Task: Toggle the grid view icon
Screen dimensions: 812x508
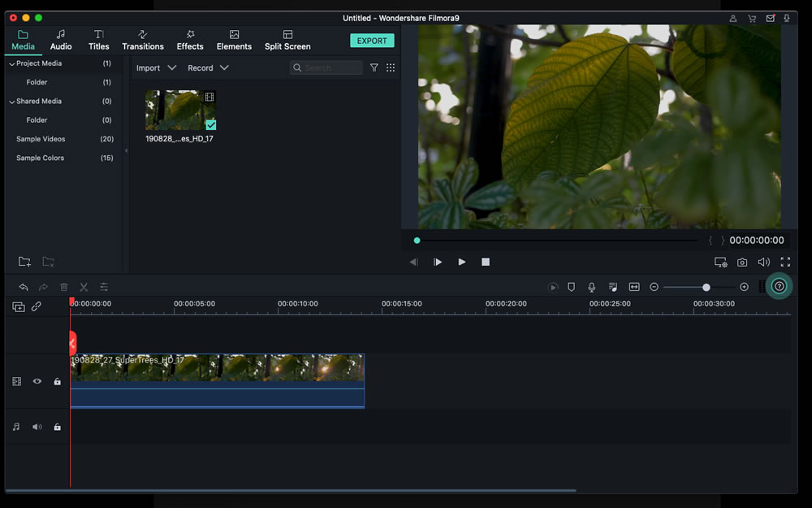Action: point(391,68)
